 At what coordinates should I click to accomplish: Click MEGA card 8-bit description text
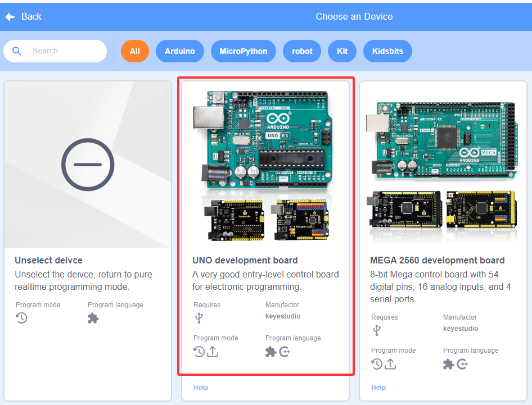tap(440, 286)
